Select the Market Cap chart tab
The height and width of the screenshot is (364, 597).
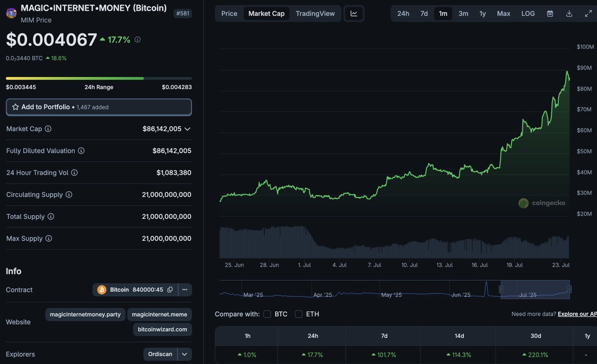coord(266,14)
